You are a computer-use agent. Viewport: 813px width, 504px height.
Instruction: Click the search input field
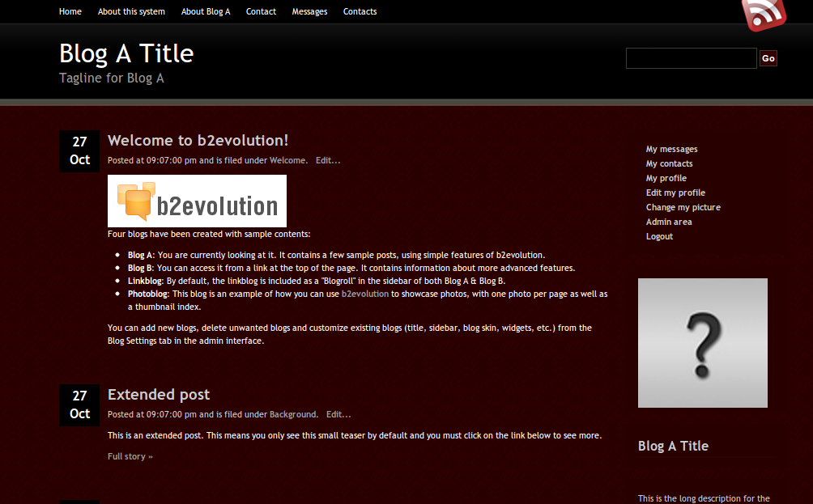tap(692, 58)
